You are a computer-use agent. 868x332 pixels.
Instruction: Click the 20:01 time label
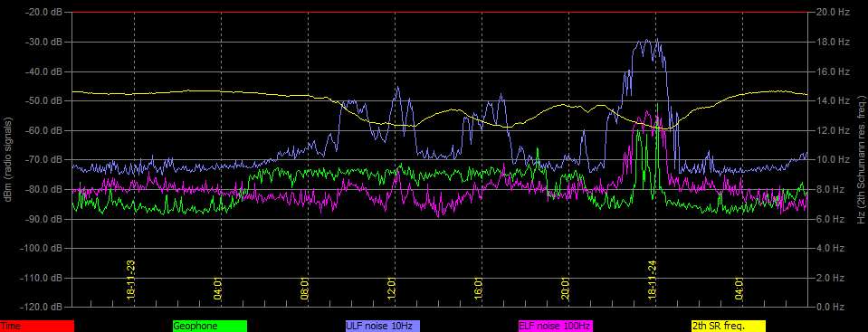tap(566, 289)
